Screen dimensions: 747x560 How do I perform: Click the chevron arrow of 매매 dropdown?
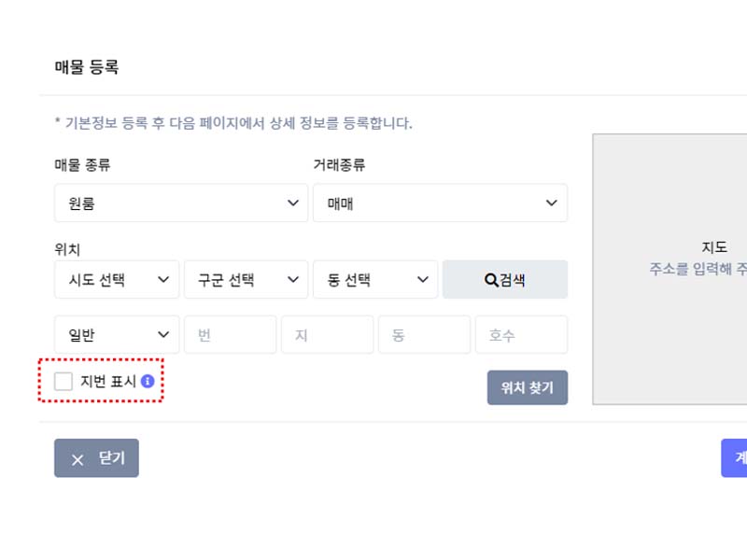pyautogui.click(x=551, y=203)
